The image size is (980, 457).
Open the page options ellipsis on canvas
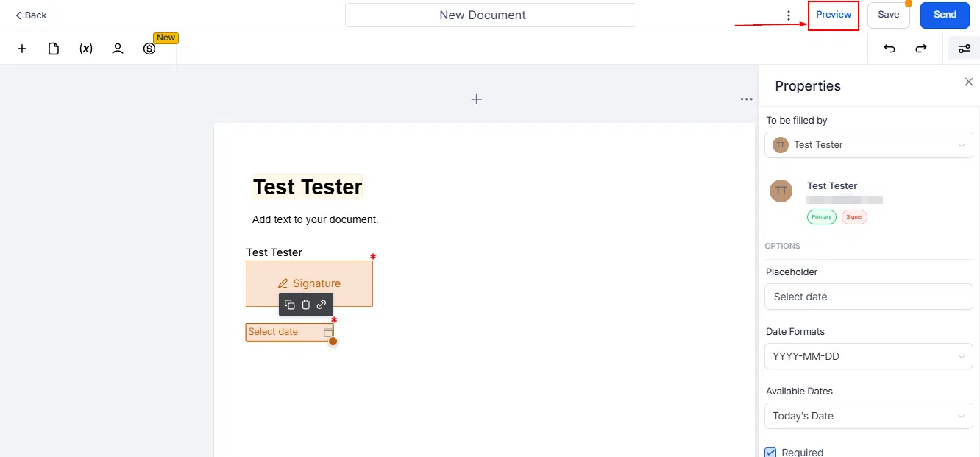[x=747, y=99]
